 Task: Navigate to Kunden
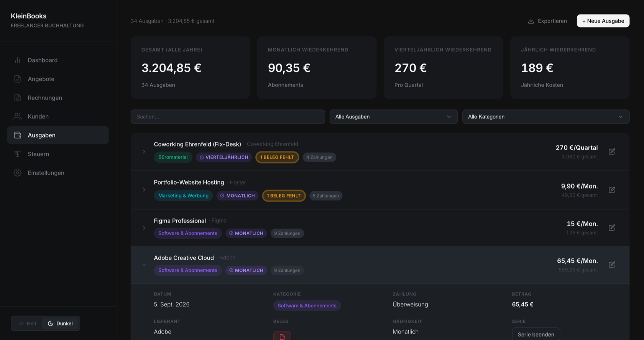point(58,117)
